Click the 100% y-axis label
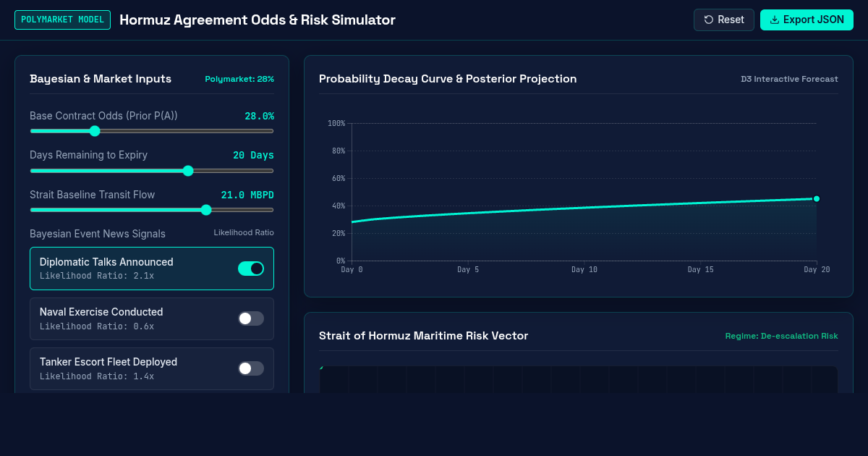 336,123
